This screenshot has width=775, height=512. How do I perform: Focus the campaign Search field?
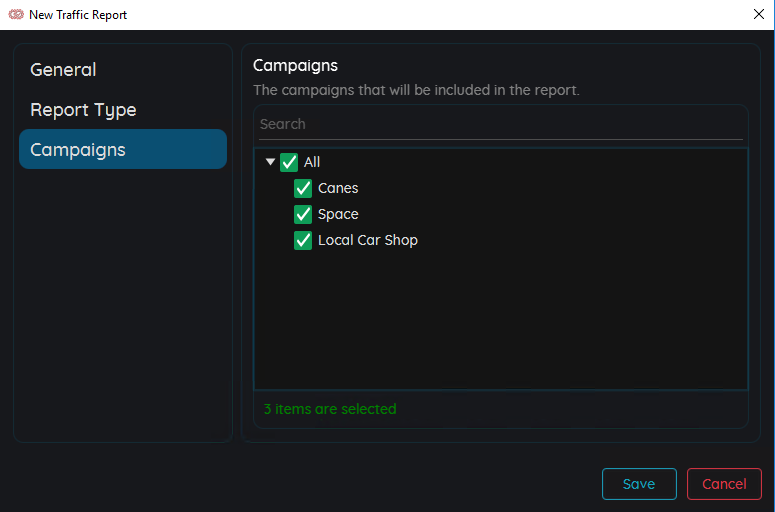pyautogui.click(x=501, y=124)
